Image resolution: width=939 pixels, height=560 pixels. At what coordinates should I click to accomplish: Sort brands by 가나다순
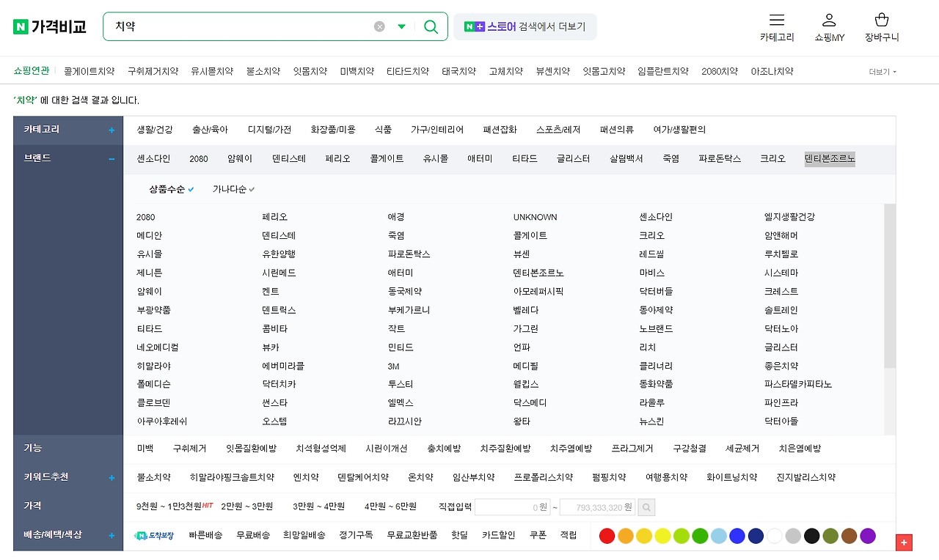click(x=234, y=189)
